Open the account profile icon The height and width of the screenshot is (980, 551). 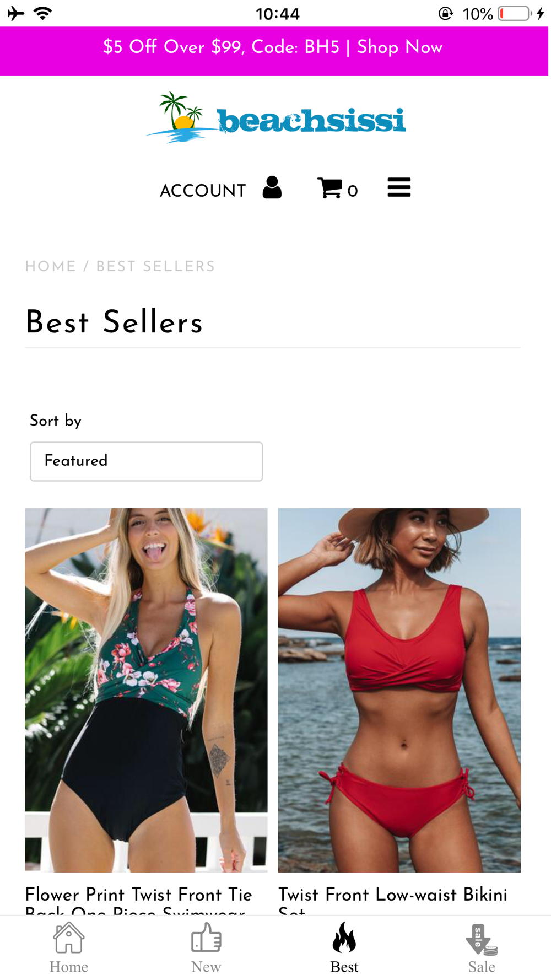coord(272,188)
